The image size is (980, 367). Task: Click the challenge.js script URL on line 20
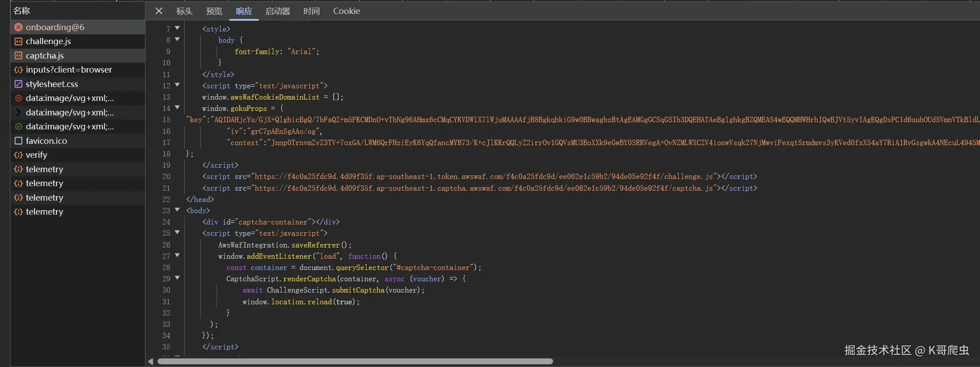(x=484, y=177)
